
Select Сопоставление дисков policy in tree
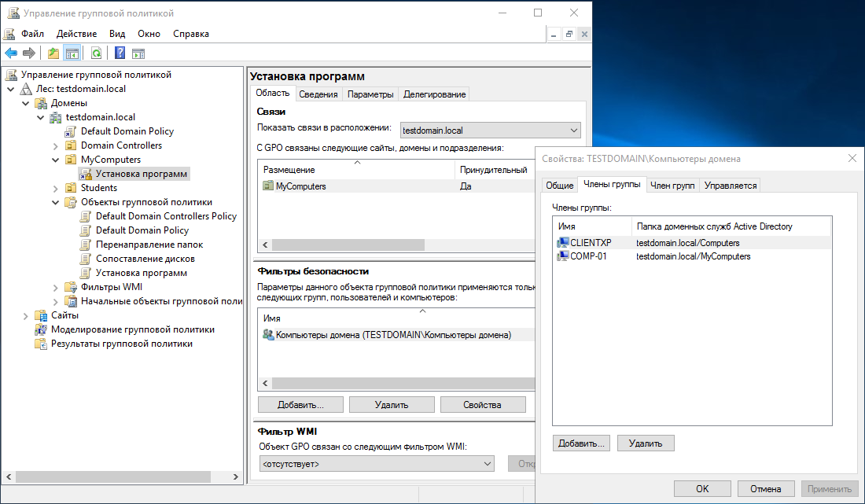tap(145, 259)
